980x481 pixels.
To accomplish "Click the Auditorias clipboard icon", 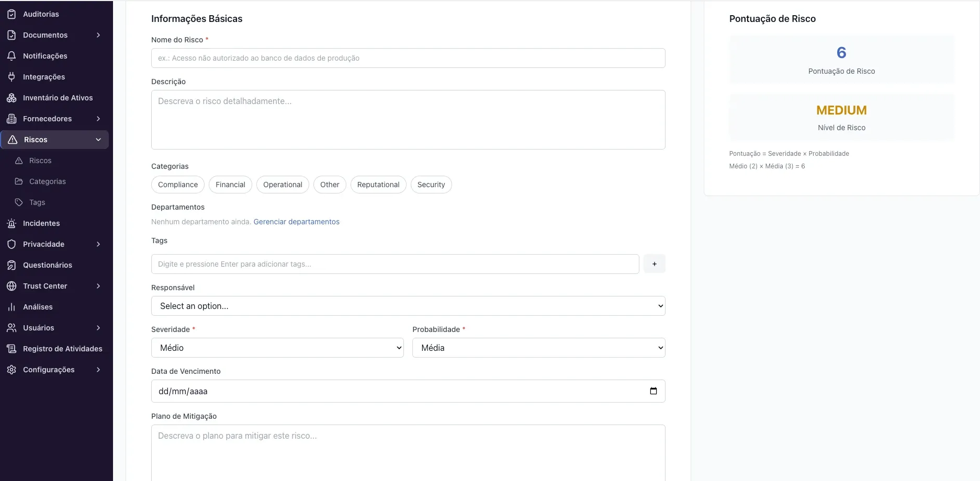I will click(12, 14).
